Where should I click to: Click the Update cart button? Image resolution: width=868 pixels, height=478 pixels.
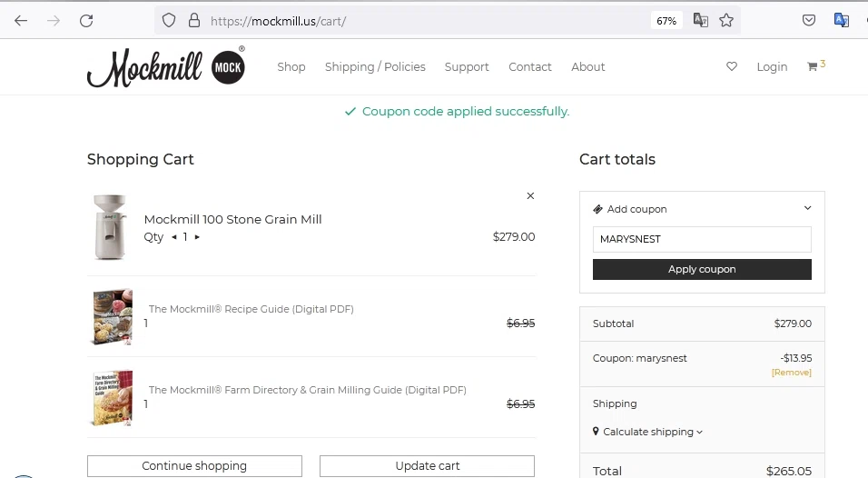pos(428,466)
